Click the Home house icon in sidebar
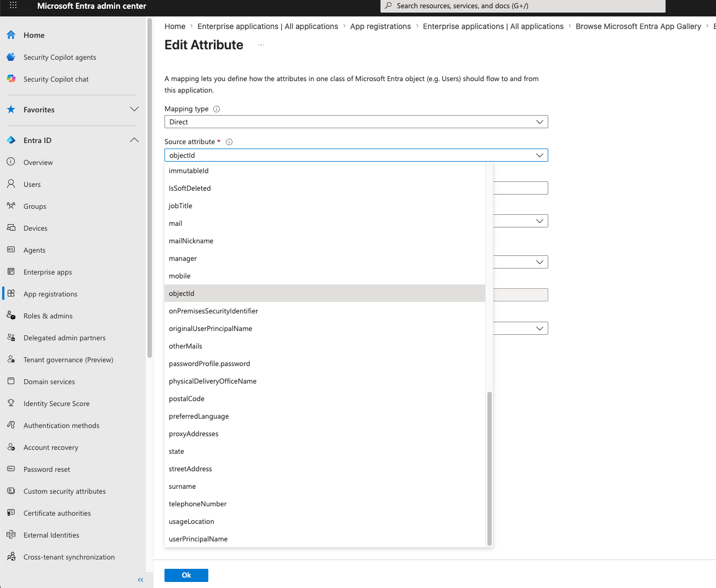716x588 pixels. (11, 35)
